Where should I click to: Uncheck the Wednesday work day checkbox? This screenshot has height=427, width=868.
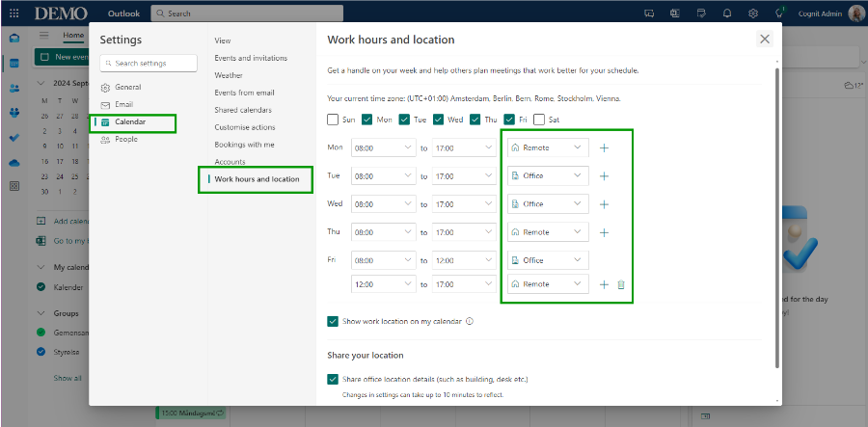click(x=440, y=120)
